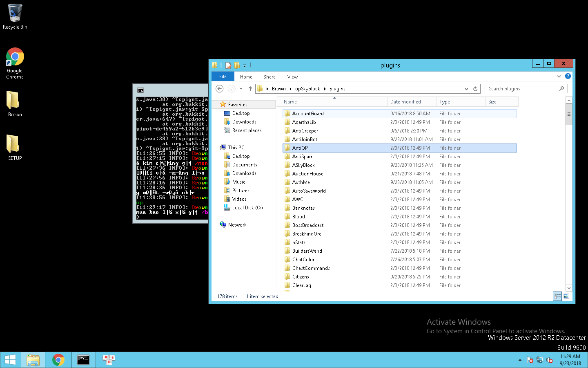Switch to large icons view

(566, 296)
